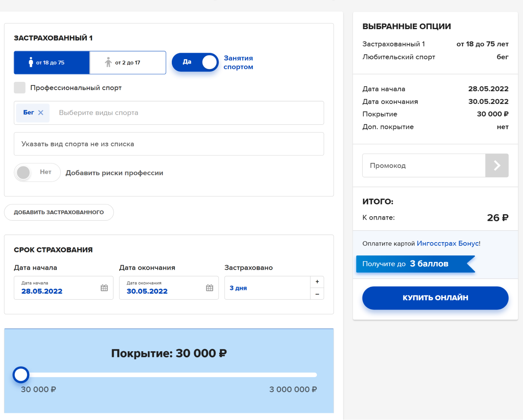The image size is (523, 420).
Task: Click the Доп. покрытие row in summary
Action: (435, 127)
